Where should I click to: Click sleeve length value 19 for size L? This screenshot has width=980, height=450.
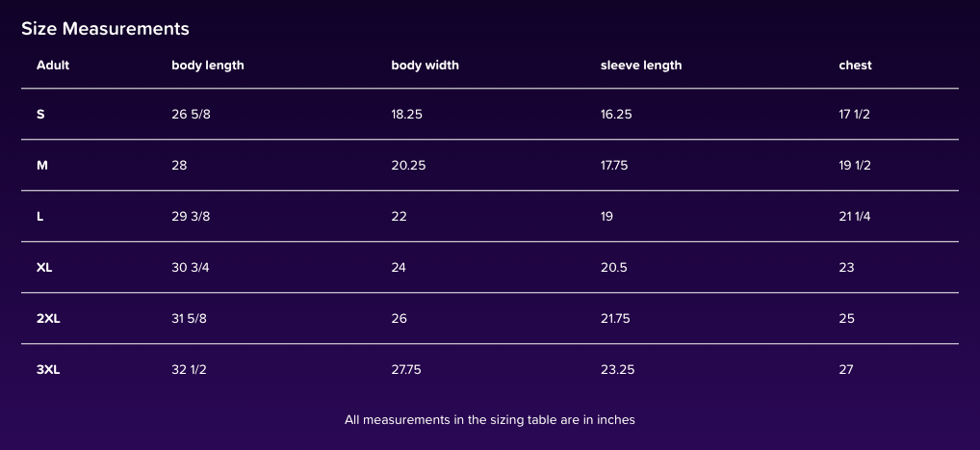[606, 216]
